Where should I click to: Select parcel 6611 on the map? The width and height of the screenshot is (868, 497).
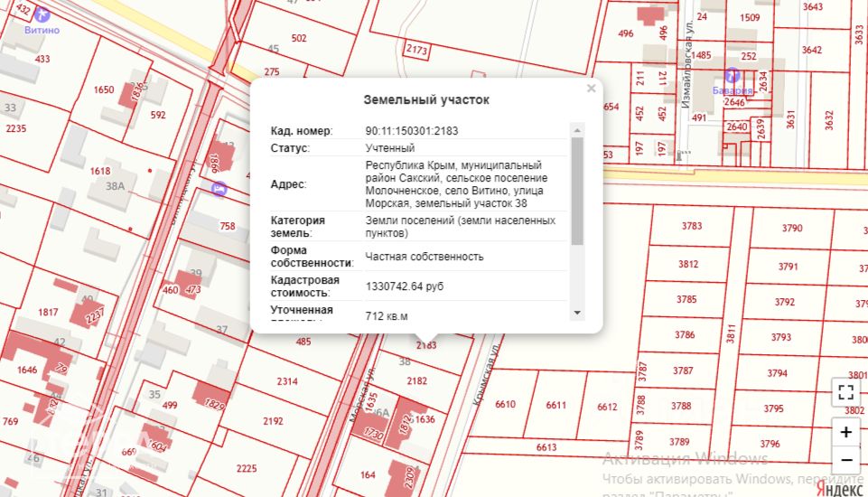point(555,405)
